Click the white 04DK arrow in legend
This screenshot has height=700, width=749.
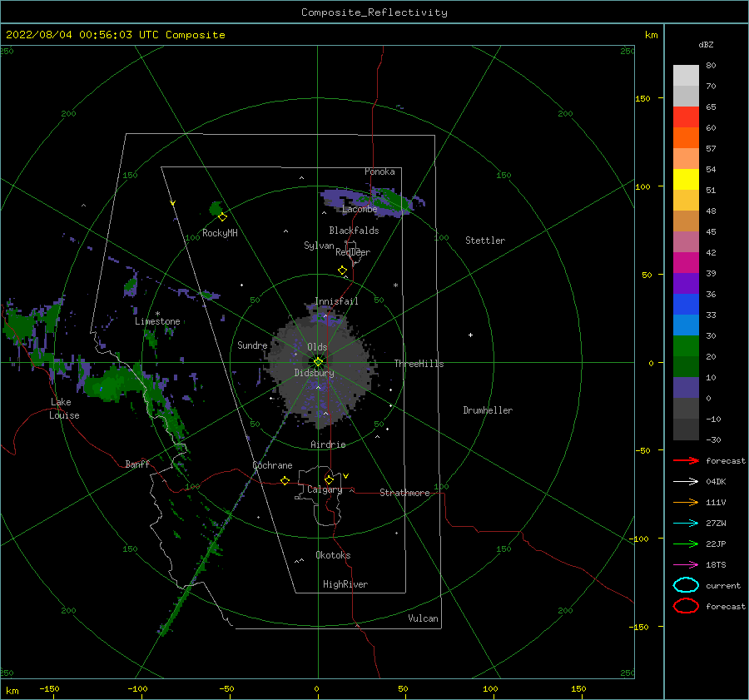click(x=686, y=481)
